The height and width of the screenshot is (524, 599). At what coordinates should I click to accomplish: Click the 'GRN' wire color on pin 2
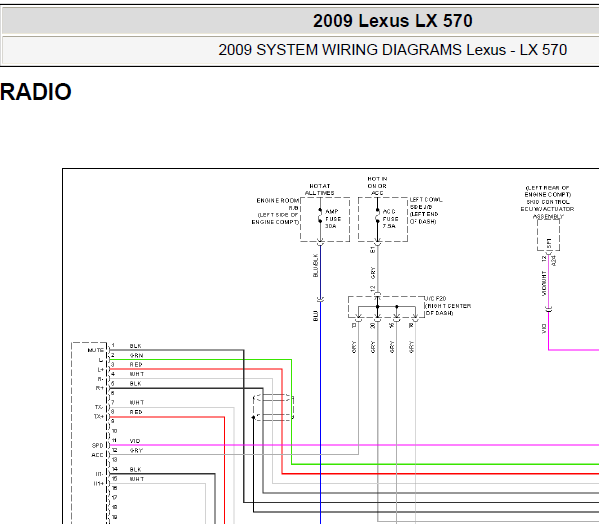136,356
